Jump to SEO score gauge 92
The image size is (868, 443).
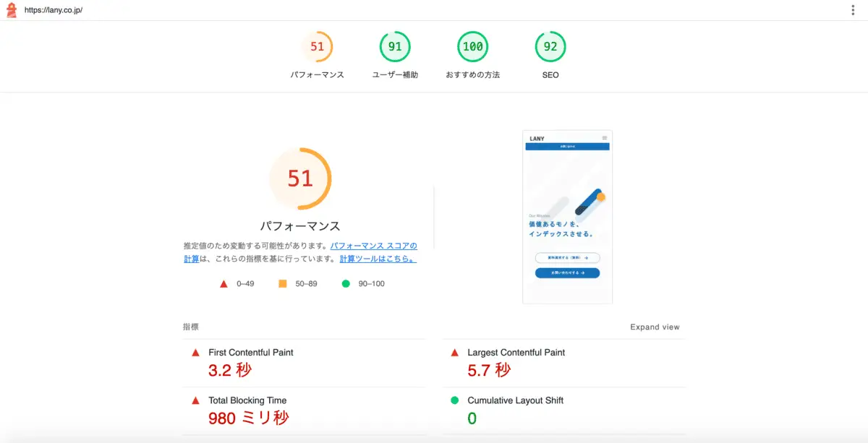point(550,47)
